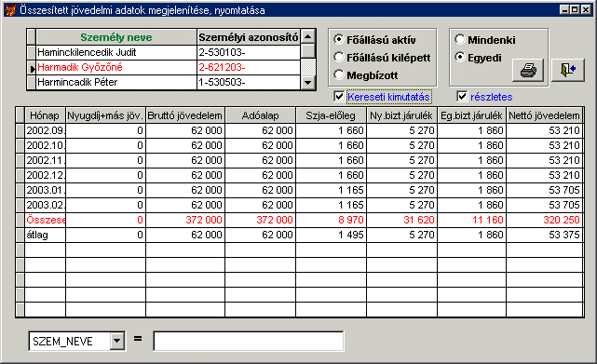Click the Nyugdíj+más jöv. column header
This screenshot has height=364, width=597.
click(x=105, y=115)
